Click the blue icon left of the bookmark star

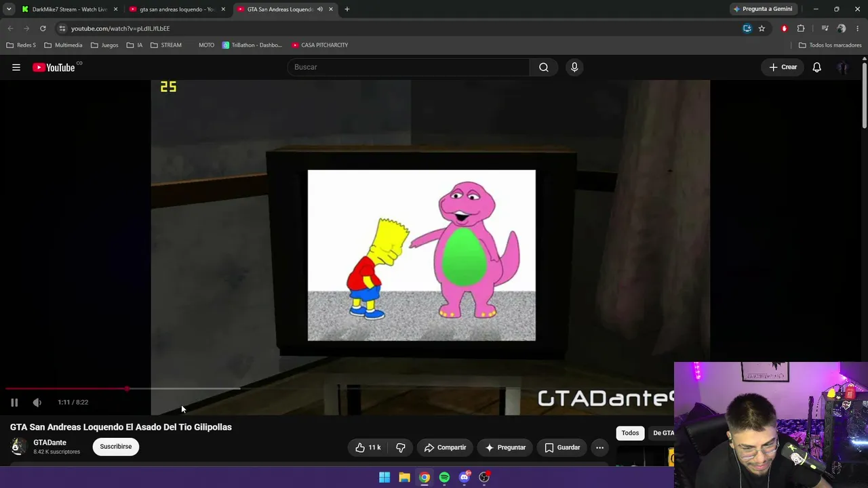tap(747, 28)
